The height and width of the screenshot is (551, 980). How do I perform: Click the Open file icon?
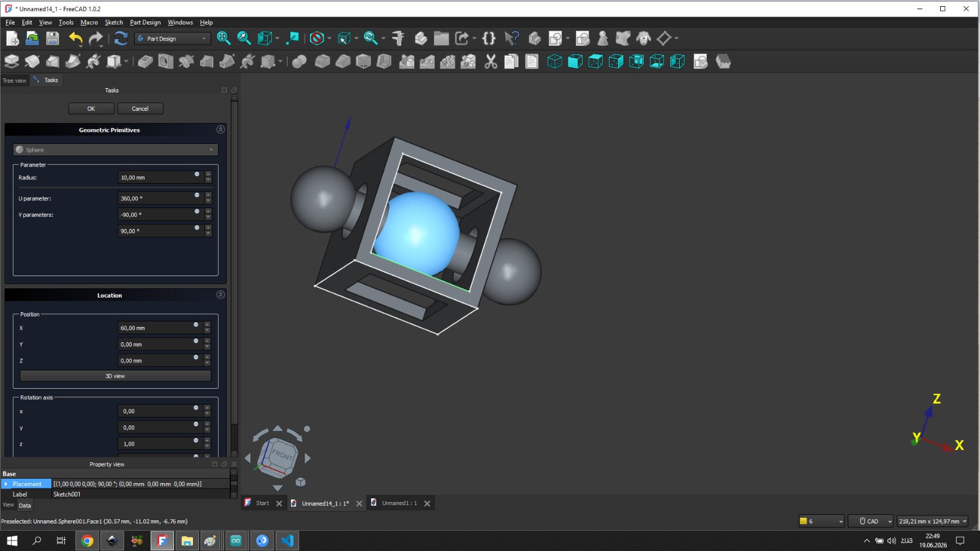(x=32, y=39)
